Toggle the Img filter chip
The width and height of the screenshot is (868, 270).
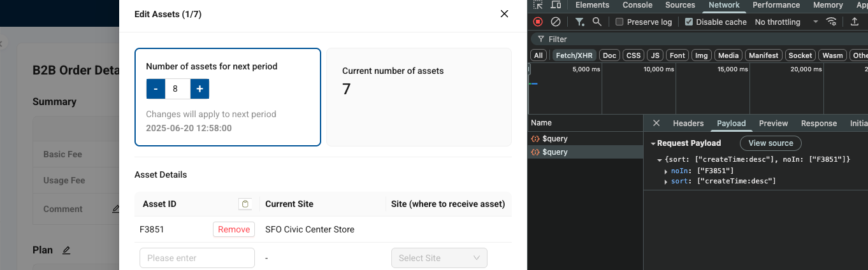pyautogui.click(x=702, y=55)
